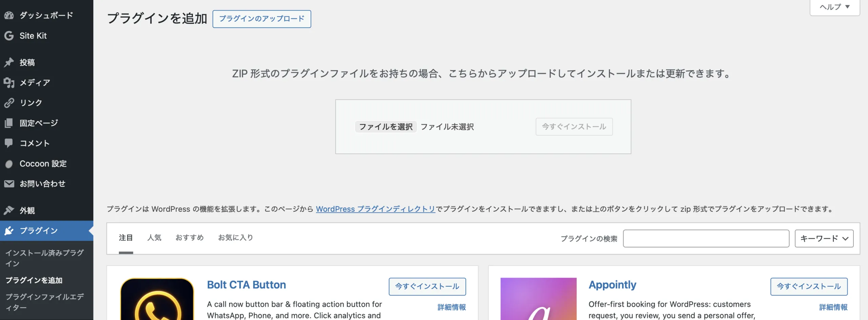Install Appointly plugin now
This screenshot has height=320, width=868.
tap(809, 286)
